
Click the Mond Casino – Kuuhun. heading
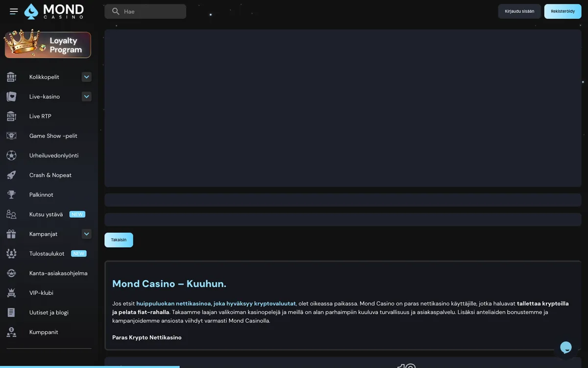coord(169,284)
